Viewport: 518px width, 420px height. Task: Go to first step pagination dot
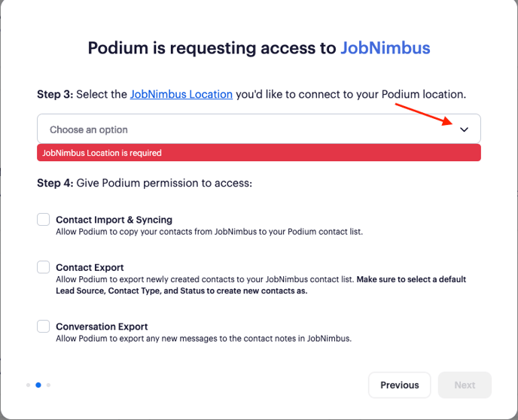coord(29,385)
